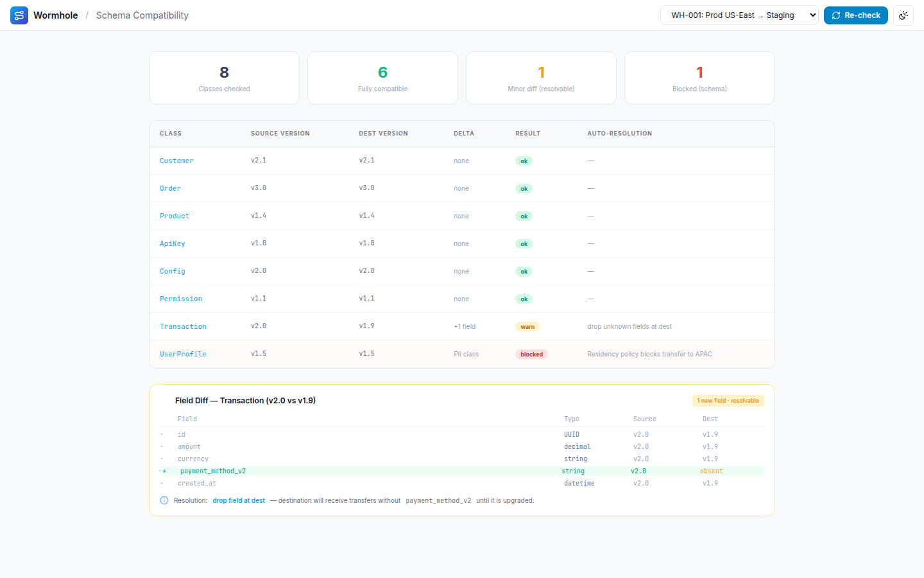Click the '1 new field · resolvable' badge
Image resolution: width=924 pixels, height=578 pixels.
(728, 401)
